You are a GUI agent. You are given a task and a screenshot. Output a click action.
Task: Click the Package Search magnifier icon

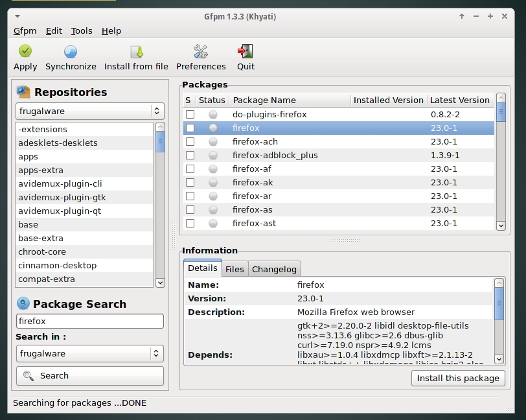(x=23, y=303)
